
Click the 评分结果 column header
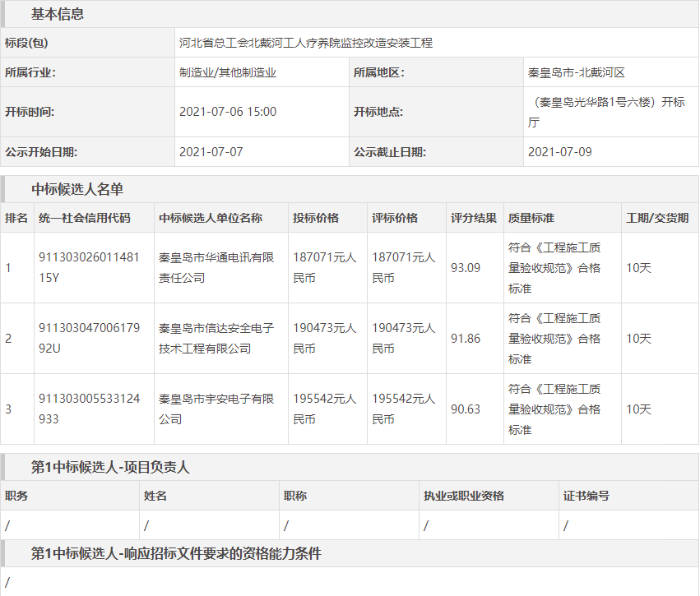pyautogui.click(x=474, y=219)
